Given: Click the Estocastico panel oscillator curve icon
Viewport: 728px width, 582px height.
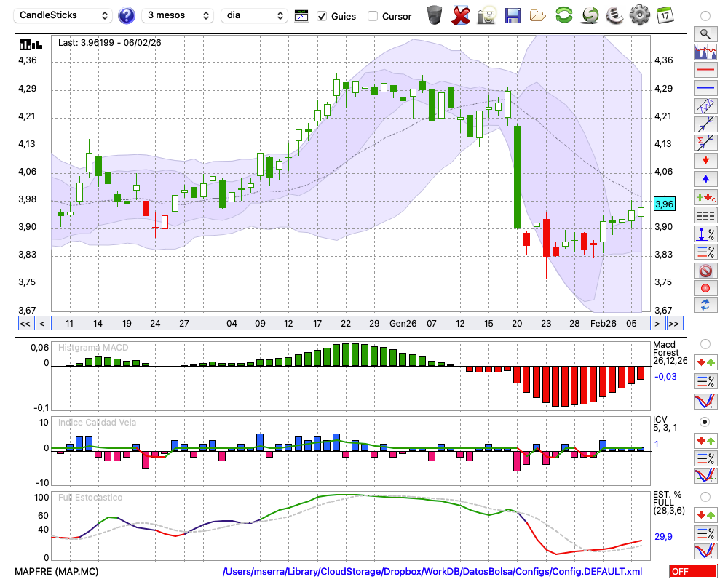Looking at the screenshot, I should click(705, 551).
